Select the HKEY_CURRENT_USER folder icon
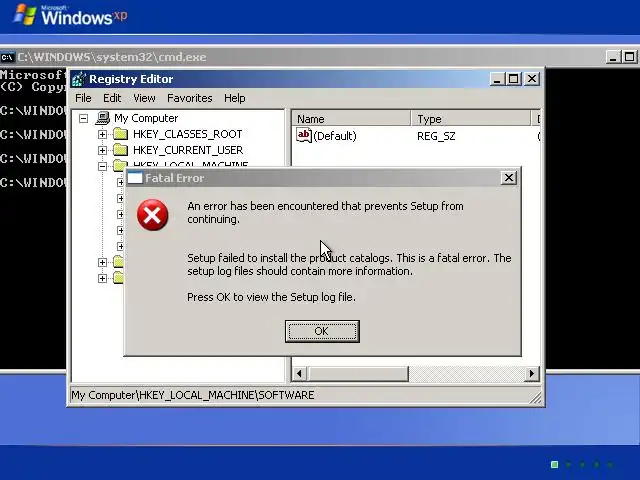The width and height of the screenshot is (640, 480). (x=120, y=150)
